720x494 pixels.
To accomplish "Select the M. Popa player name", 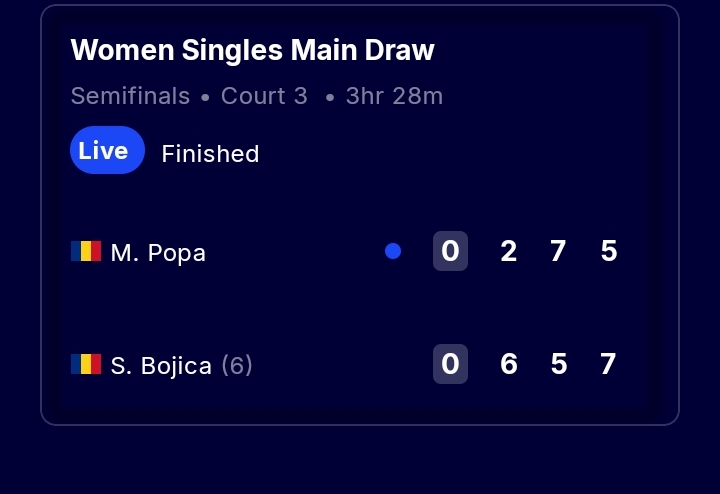I will [158, 253].
